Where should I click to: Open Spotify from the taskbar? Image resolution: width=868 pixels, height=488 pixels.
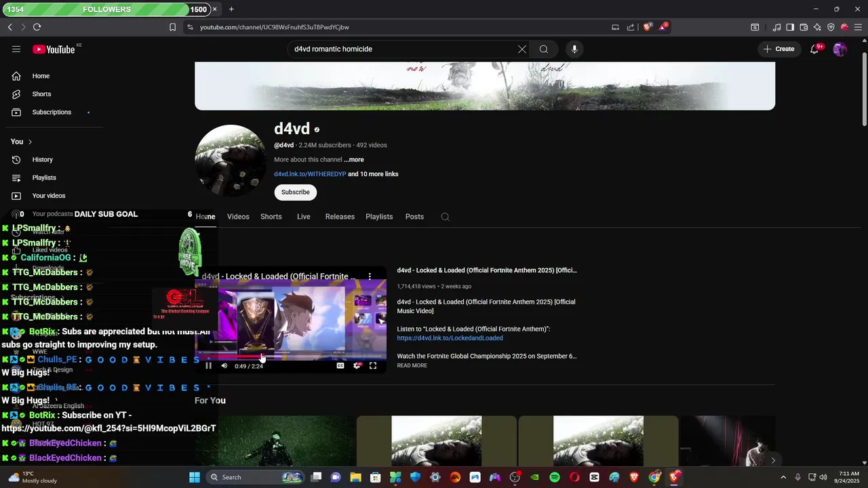[555, 477]
